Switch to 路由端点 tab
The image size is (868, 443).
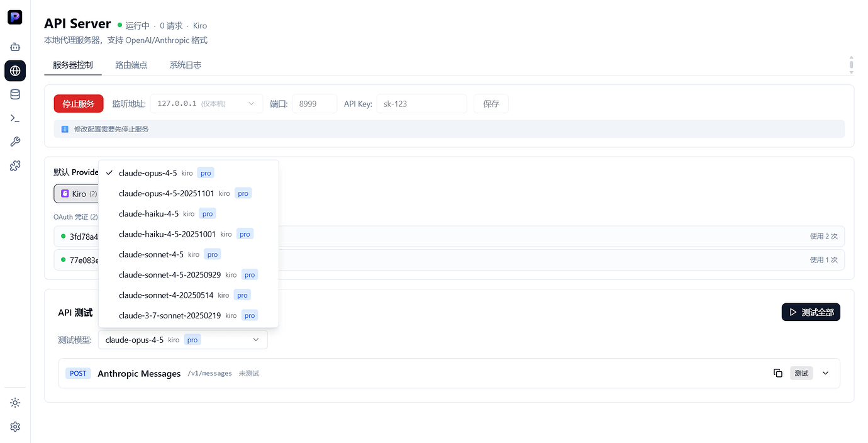tap(131, 65)
